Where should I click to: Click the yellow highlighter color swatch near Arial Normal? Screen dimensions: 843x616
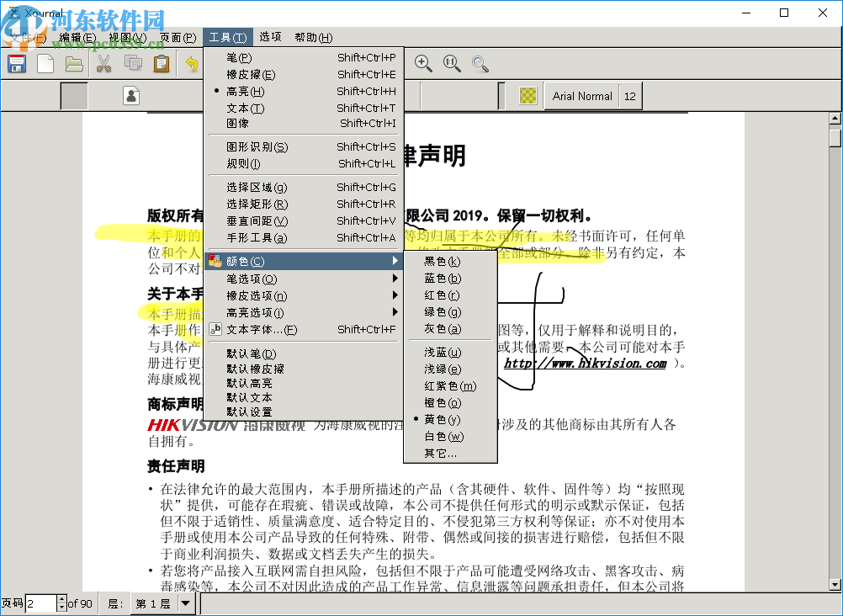point(528,96)
